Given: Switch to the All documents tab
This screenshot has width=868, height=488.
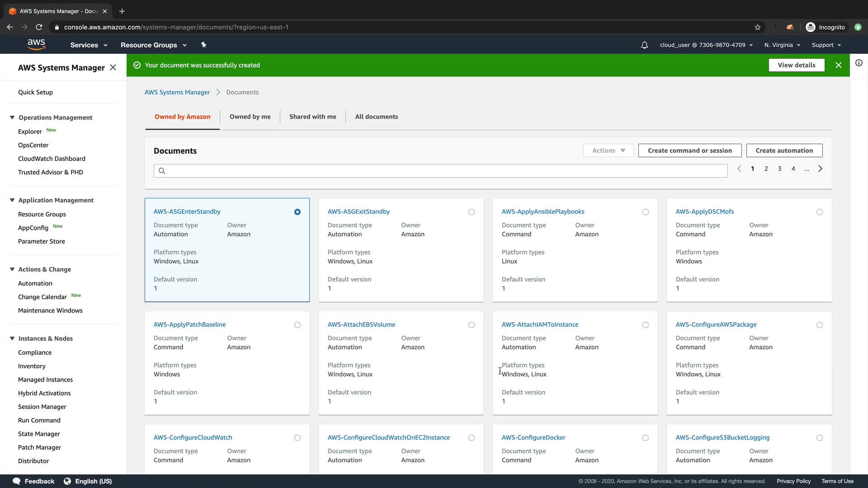Looking at the screenshot, I should 376,117.
